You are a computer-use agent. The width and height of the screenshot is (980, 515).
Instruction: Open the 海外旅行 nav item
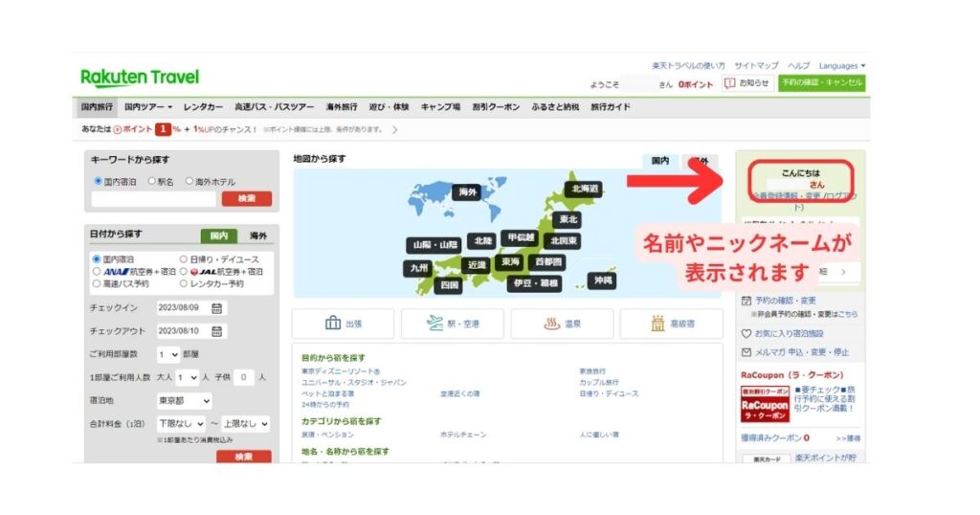pyautogui.click(x=342, y=107)
